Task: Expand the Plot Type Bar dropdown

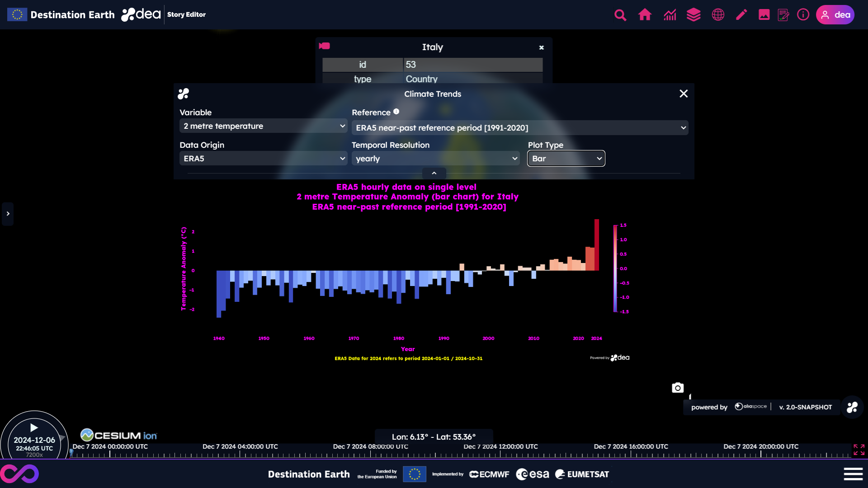Action: [x=566, y=159]
